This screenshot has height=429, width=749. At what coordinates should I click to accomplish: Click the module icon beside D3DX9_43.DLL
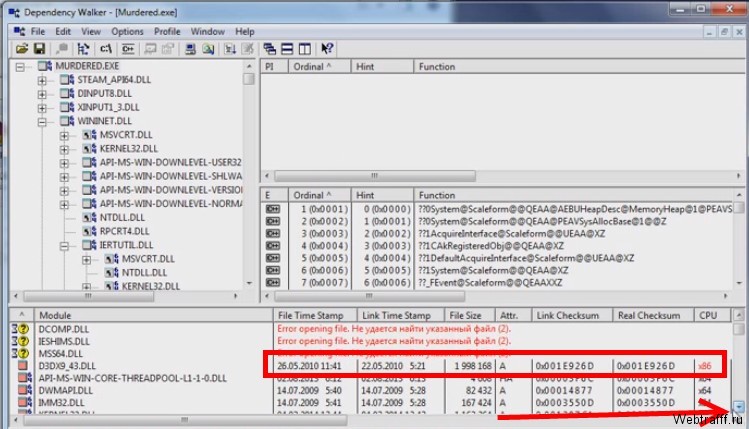coord(22,365)
